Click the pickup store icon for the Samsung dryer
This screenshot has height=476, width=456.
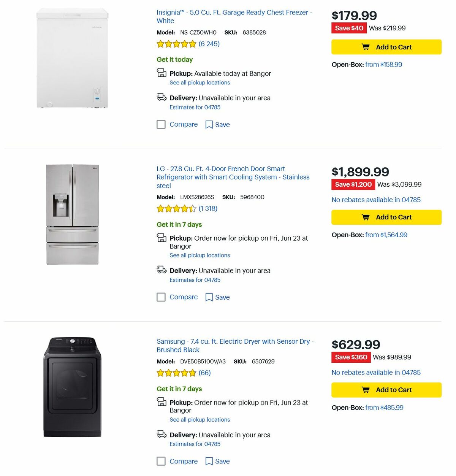(x=161, y=401)
